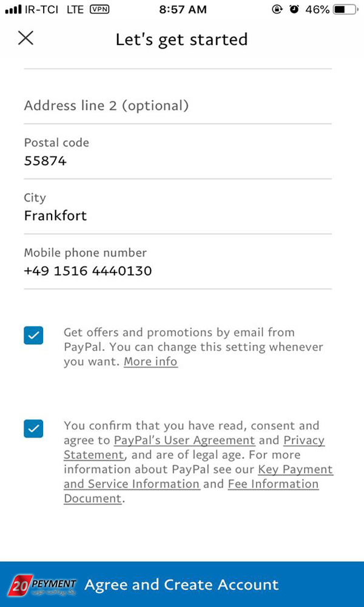Focus the Address line 2 field
The width and height of the screenshot is (364, 607).
[178, 105]
